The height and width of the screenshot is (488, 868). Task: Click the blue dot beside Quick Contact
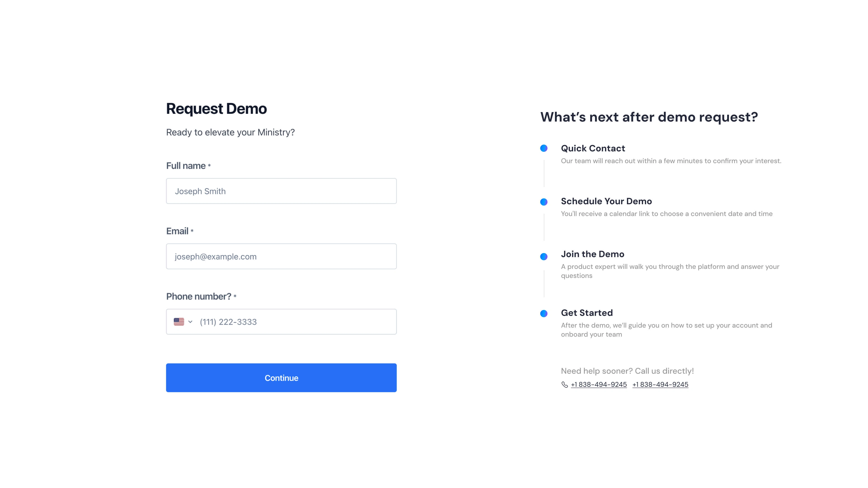click(543, 148)
